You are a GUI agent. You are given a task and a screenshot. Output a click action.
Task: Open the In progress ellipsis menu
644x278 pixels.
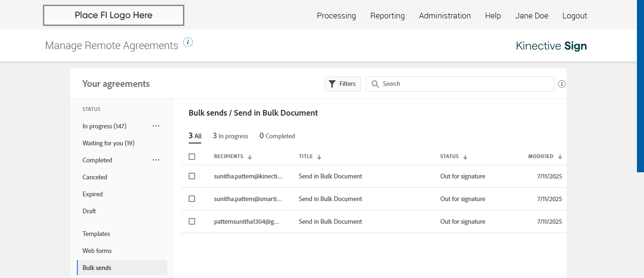[x=156, y=126]
